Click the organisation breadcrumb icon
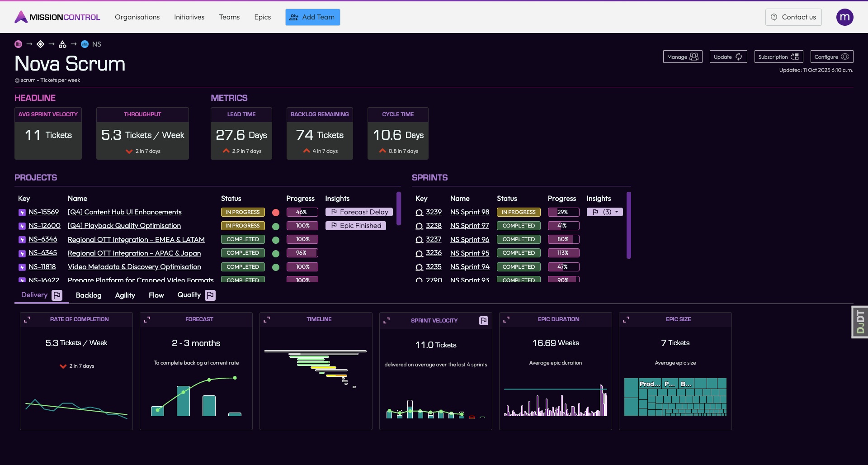The height and width of the screenshot is (465, 868). [x=18, y=44]
